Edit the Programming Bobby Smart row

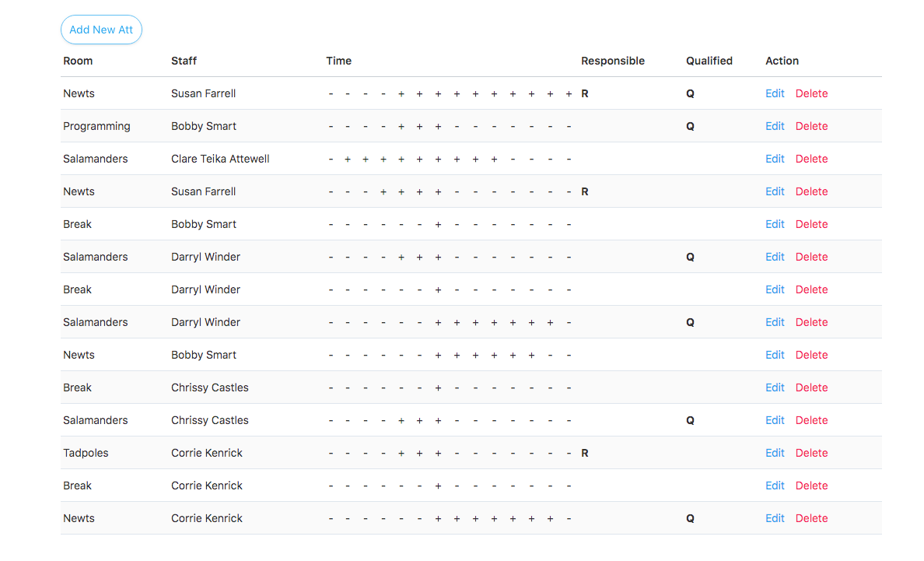[x=775, y=126]
